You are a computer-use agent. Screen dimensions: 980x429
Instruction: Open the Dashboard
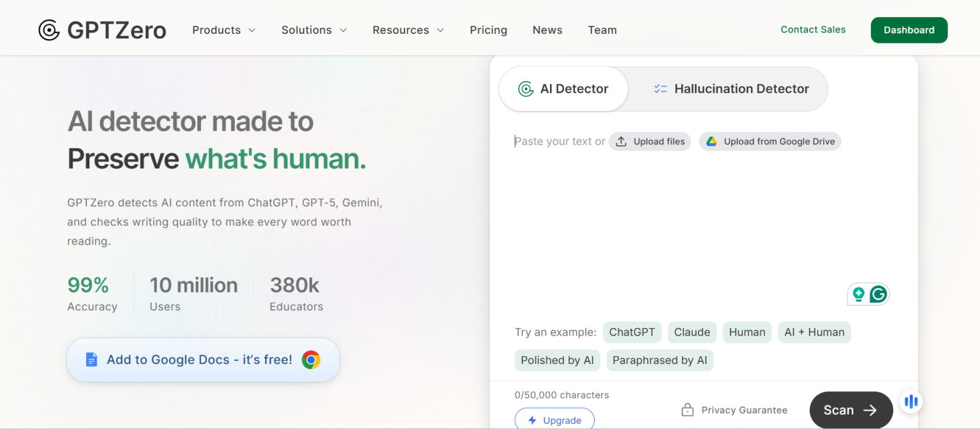click(909, 30)
